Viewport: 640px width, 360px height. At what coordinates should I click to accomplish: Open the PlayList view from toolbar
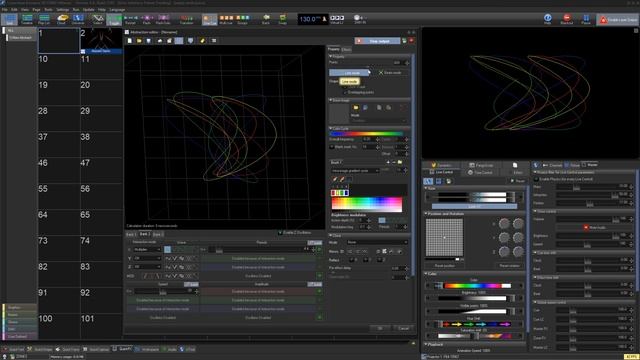tap(44, 19)
